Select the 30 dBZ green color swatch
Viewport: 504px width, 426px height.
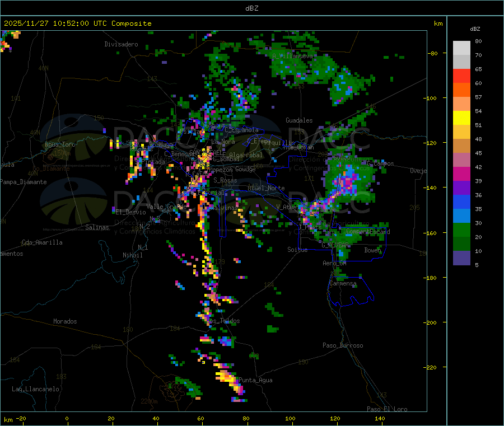[461, 230]
